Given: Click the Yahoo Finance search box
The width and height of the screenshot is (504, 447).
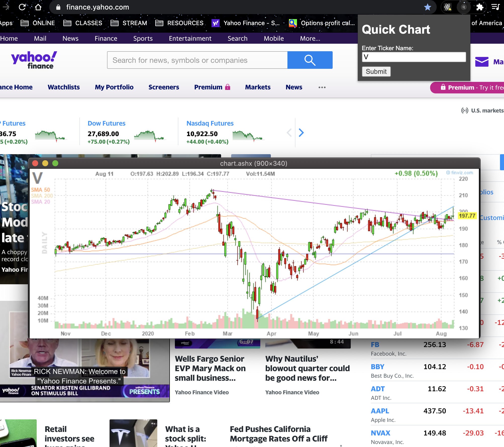Looking at the screenshot, I should point(197,60).
